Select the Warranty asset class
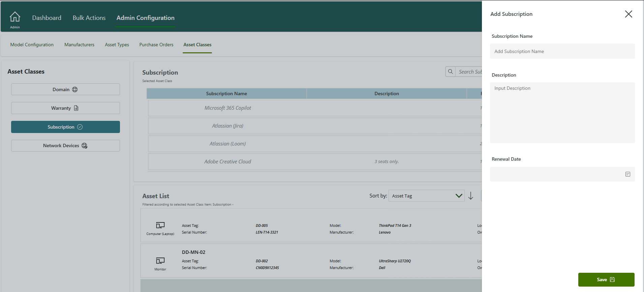644x292 pixels. 65,108
